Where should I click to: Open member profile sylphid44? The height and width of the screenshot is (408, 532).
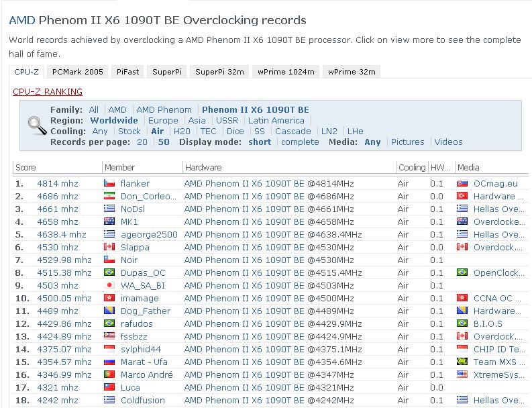(x=141, y=349)
